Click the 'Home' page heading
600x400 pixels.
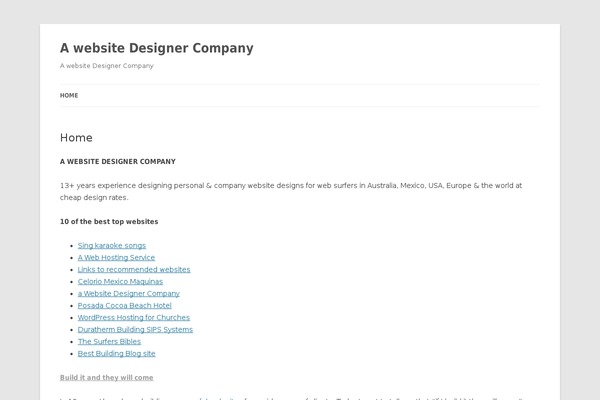(76, 138)
